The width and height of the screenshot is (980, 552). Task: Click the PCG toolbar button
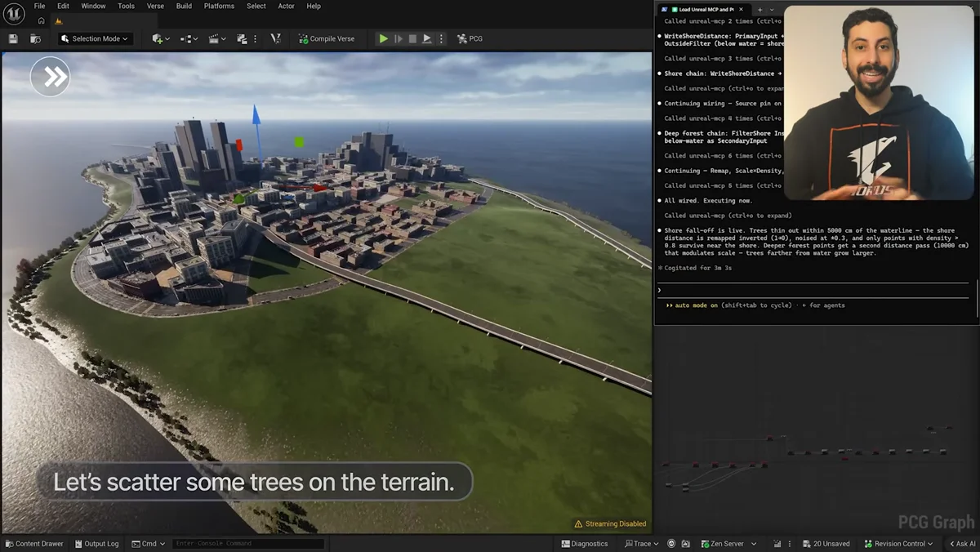point(470,38)
